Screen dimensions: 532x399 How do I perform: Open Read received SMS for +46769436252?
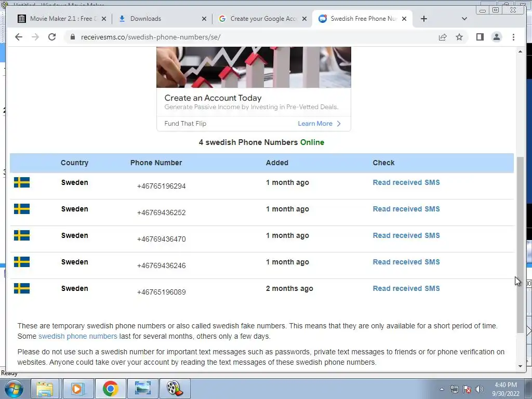(x=406, y=209)
